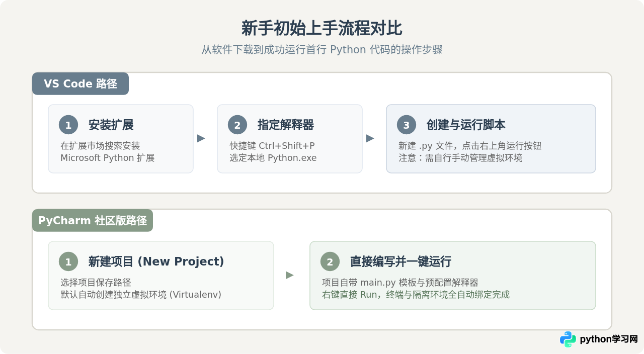Click the text 右键直接 Run,终端与隔离环境全自动绑定完成
The width and height of the screenshot is (644, 354).
(416, 295)
